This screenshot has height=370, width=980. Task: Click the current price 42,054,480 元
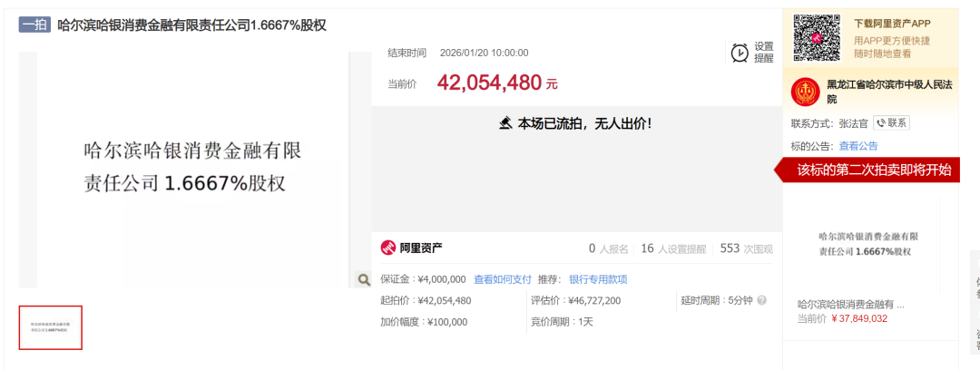pyautogui.click(x=497, y=83)
